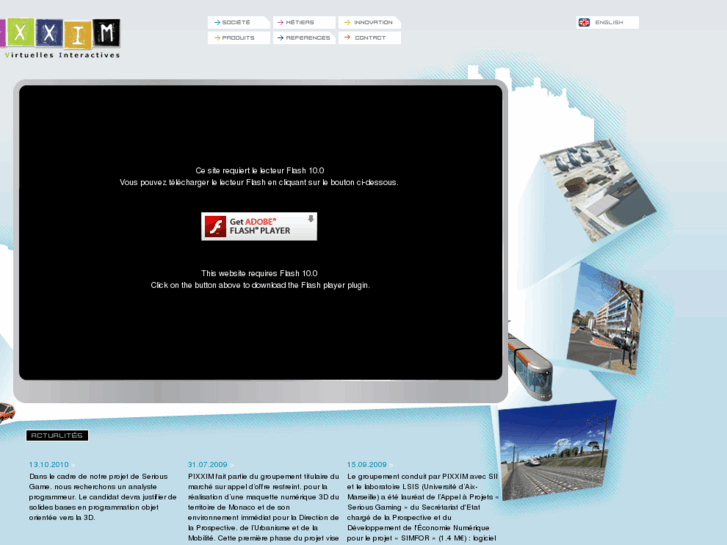This screenshot has height=545, width=727.
Task: Click the black M logo tile
Action: 107,32
